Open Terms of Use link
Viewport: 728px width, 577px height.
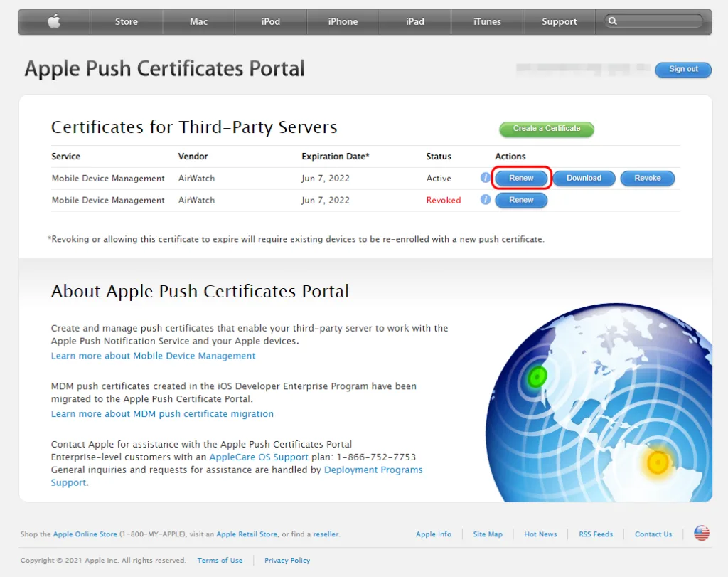[x=220, y=560]
